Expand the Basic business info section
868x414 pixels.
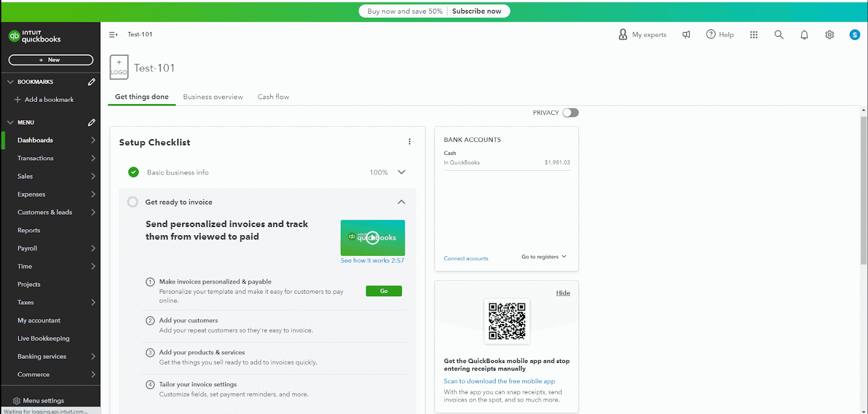pyautogui.click(x=401, y=172)
